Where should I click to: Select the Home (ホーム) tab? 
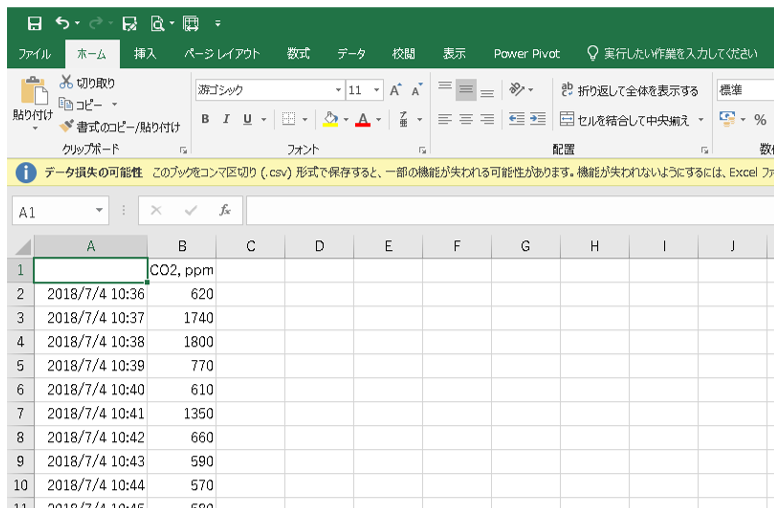[92, 54]
